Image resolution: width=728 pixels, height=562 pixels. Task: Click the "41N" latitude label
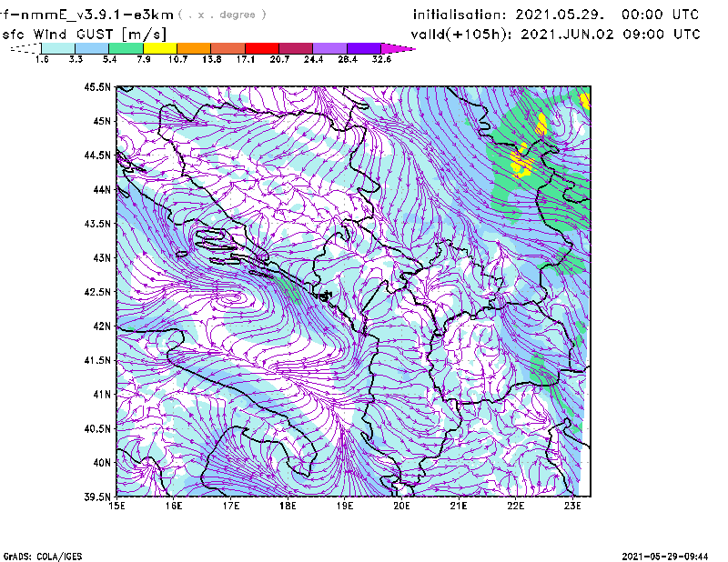[x=102, y=395]
